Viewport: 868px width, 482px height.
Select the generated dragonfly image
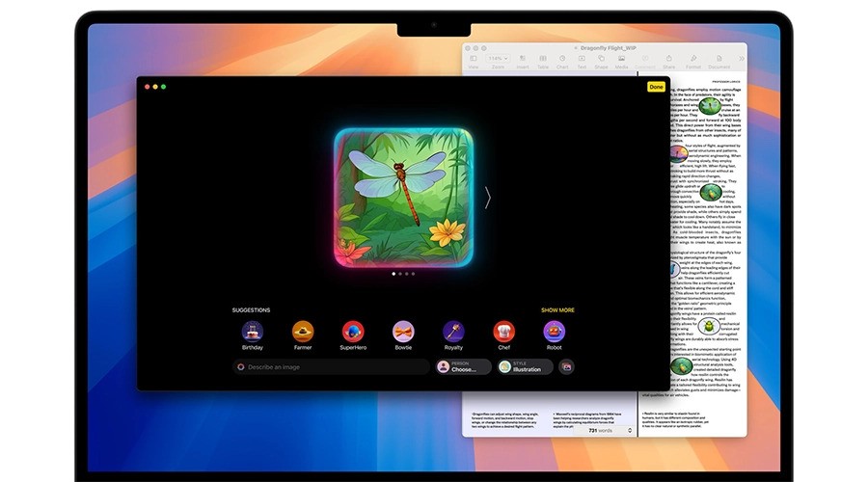point(403,198)
